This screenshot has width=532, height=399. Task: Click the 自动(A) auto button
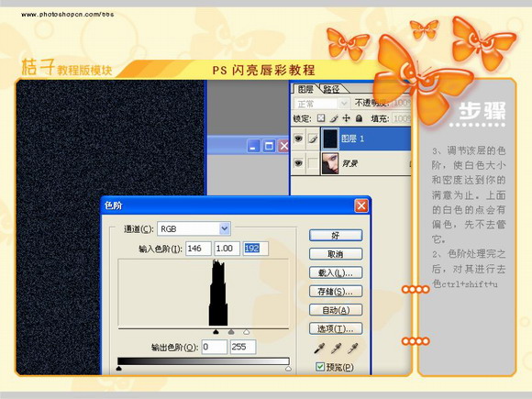pos(336,310)
